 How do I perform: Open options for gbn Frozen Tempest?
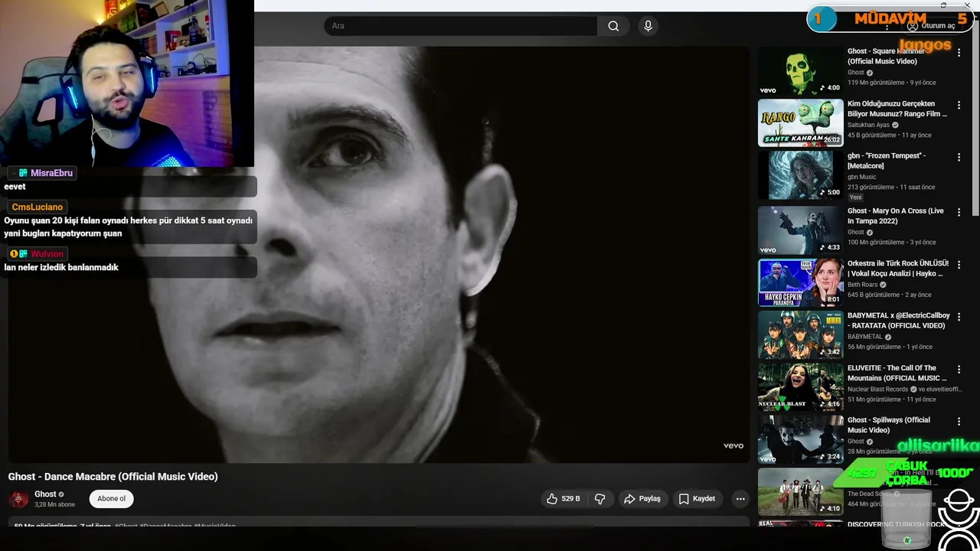(959, 157)
